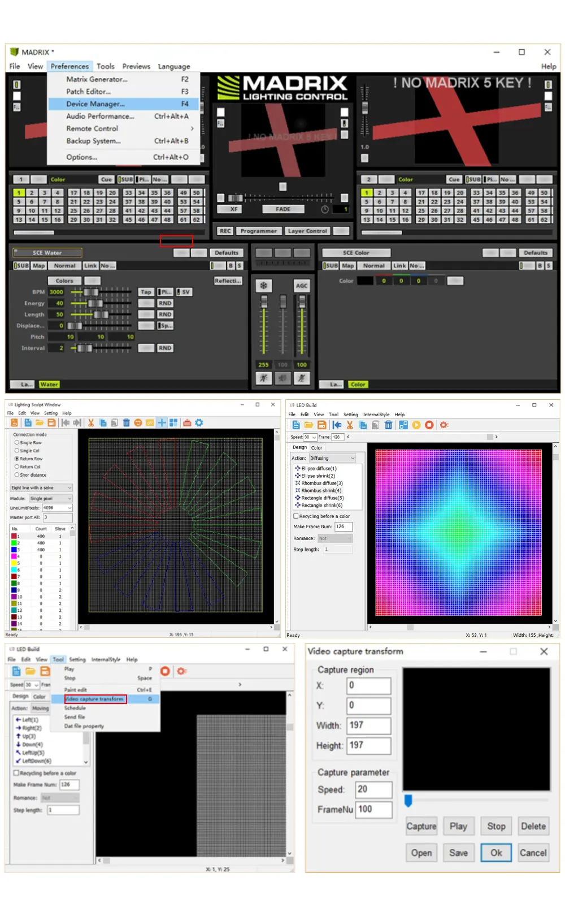Open the InternalStyle menu in upper LED Build
Image resolution: width=565 pixels, height=924 pixels.
click(x=376, y=414)
